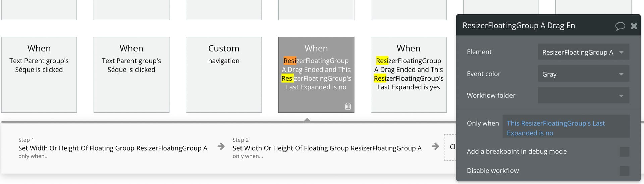Expand the Event color Gray dropdown
Image resolution: width=644 pixels, height=184 pixels.
583,74
